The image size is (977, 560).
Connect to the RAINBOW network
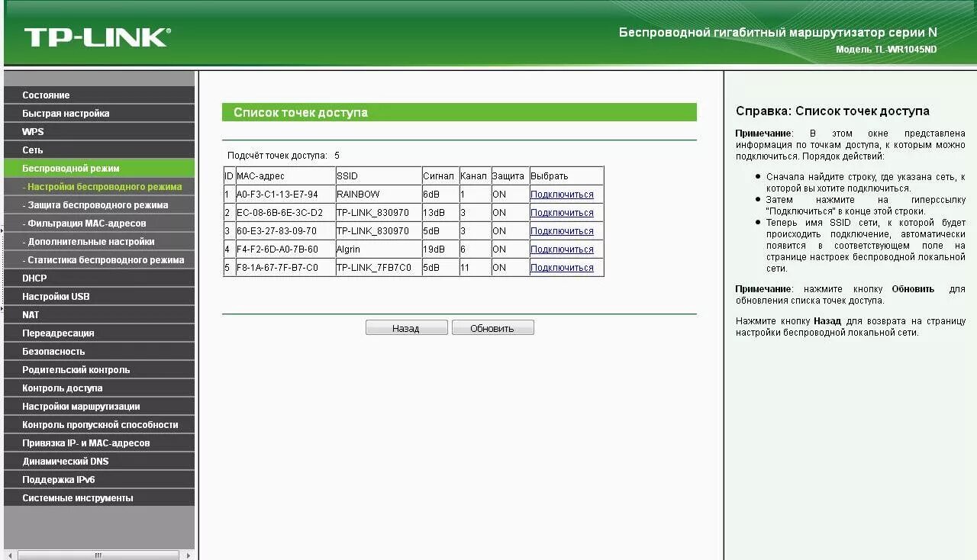coord(562,195)
